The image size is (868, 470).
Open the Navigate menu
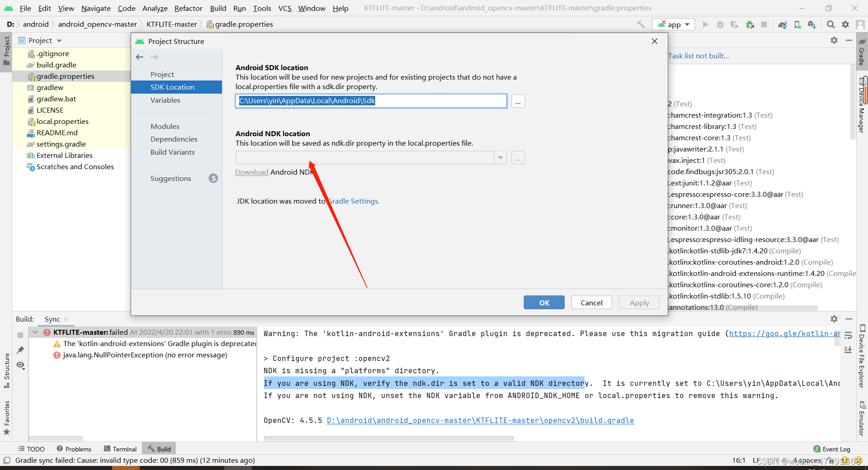point(96,8)
